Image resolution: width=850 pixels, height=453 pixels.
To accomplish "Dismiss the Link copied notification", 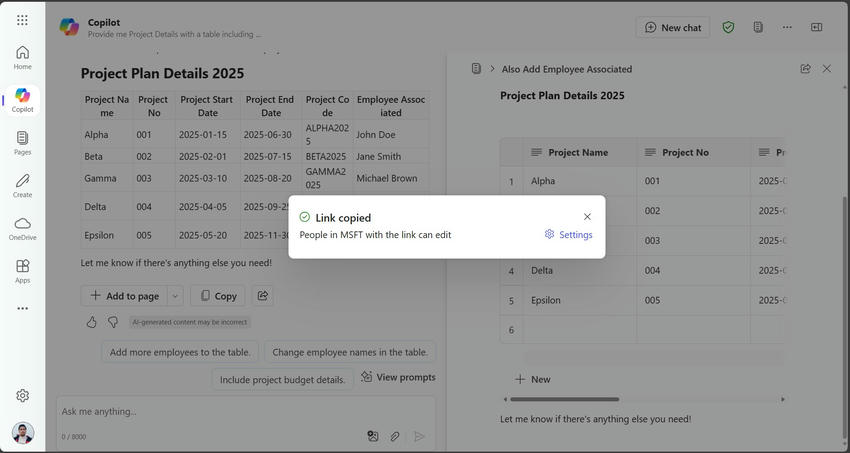I will pyautogui.click(x=587, y=217).
